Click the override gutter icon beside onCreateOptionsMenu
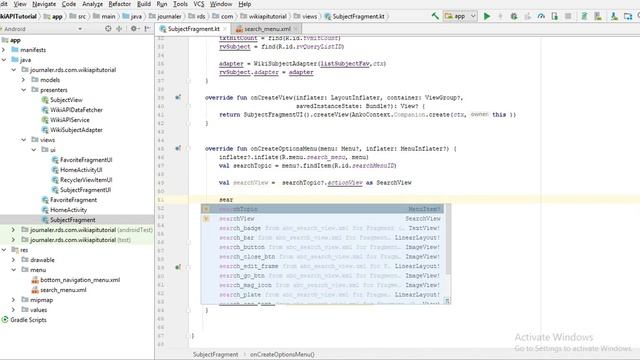This screenshot has width=640, height=360. click(178, 149)
